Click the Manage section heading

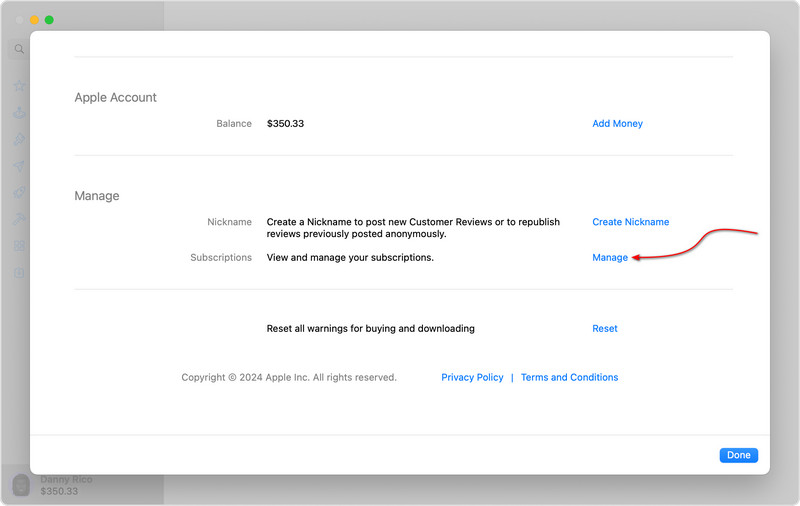(97, 196)
